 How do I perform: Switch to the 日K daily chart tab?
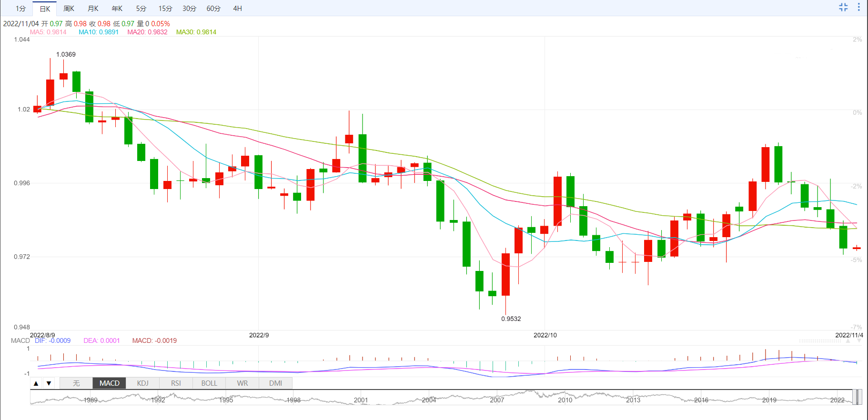45,9
